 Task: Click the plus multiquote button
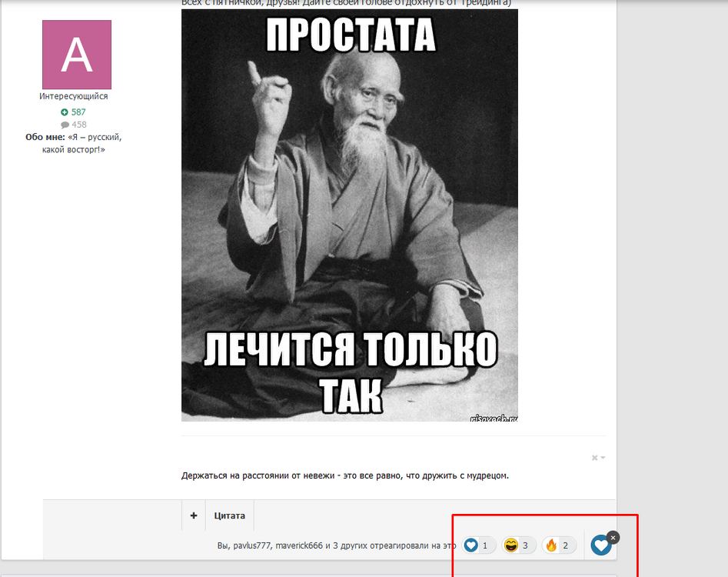194,515
